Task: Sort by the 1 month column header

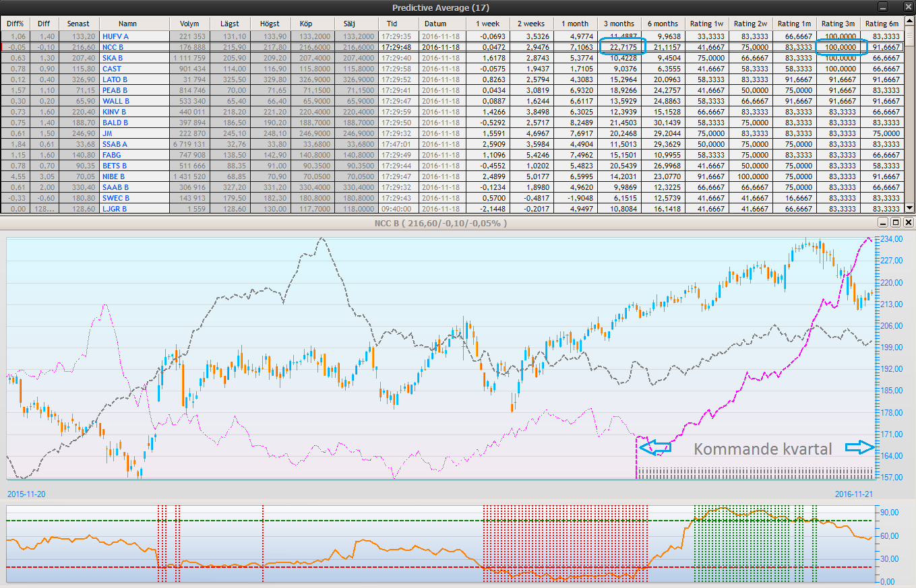Action: click(x=575, y=24)
